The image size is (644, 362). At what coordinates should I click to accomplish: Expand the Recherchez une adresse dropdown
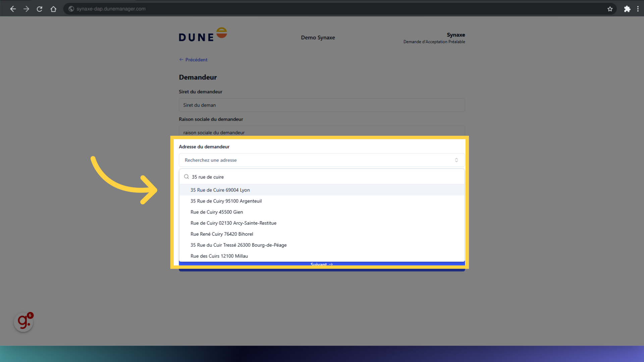(321, 160)
